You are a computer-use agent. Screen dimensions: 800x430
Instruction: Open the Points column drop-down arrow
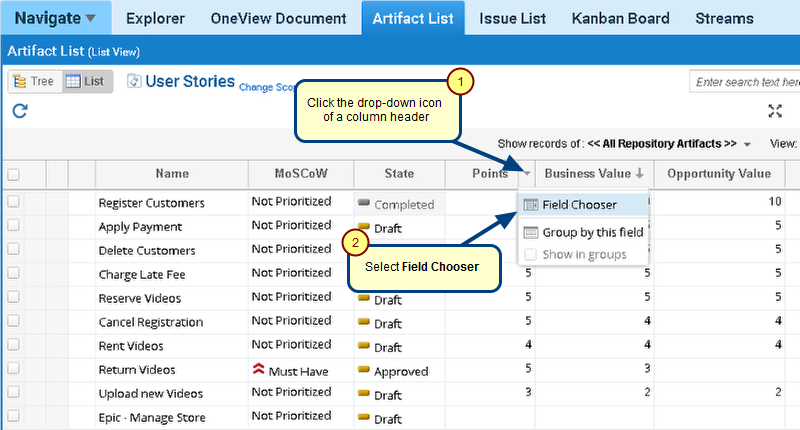(x=526, y=174)
